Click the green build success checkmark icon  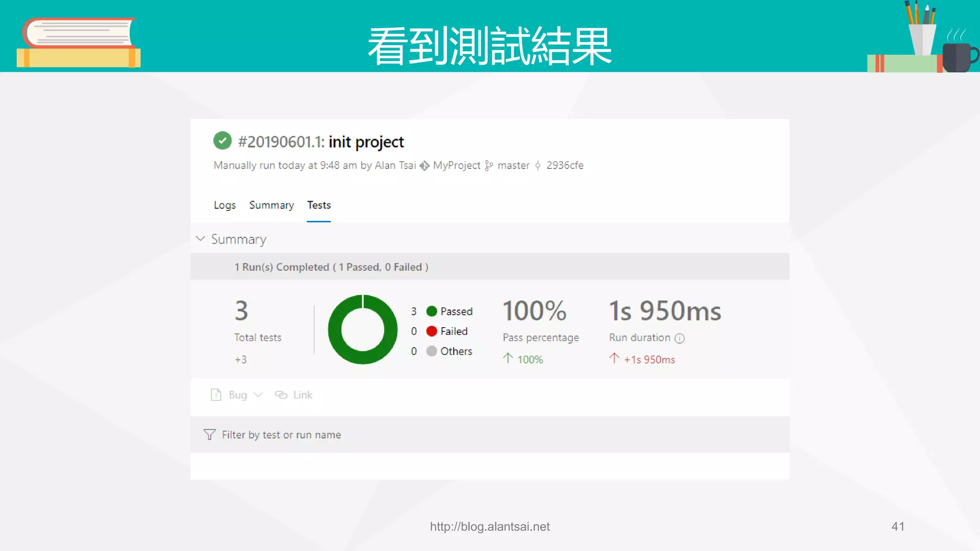coord(222,141)
